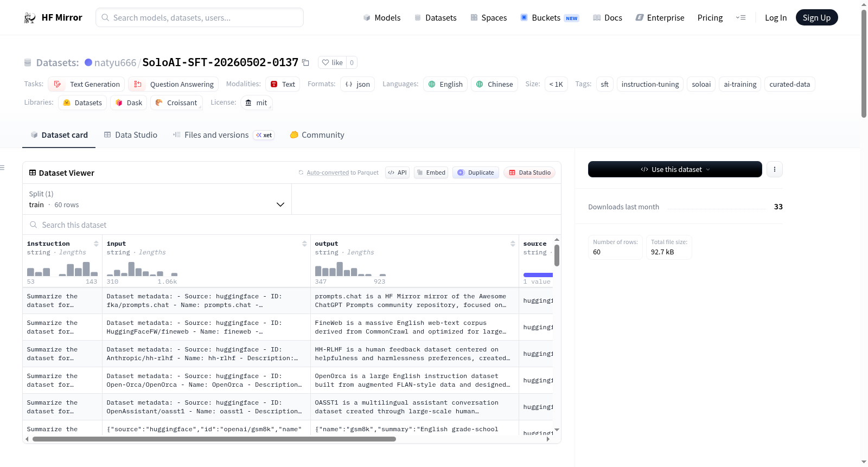
Task: Click the search magnifier in dataset search
Action: click(34, 225)
